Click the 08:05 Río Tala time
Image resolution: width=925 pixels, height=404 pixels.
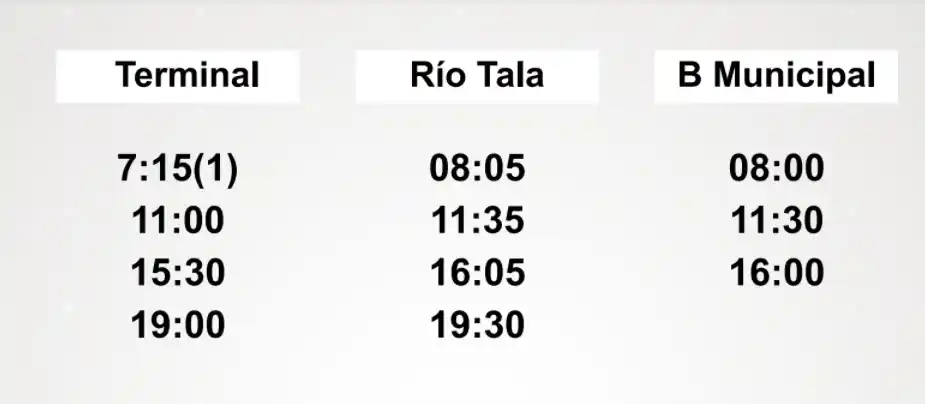tap(477, 169)
